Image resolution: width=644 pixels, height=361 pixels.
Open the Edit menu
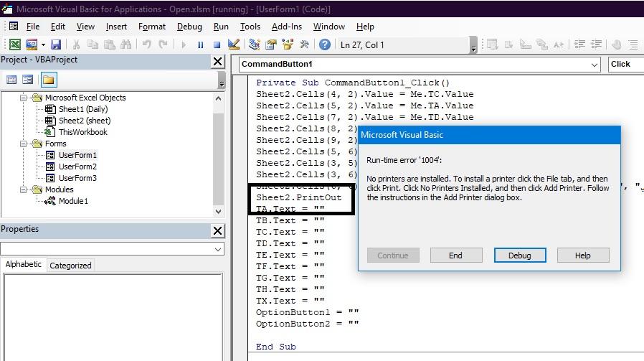coord(58,27)
